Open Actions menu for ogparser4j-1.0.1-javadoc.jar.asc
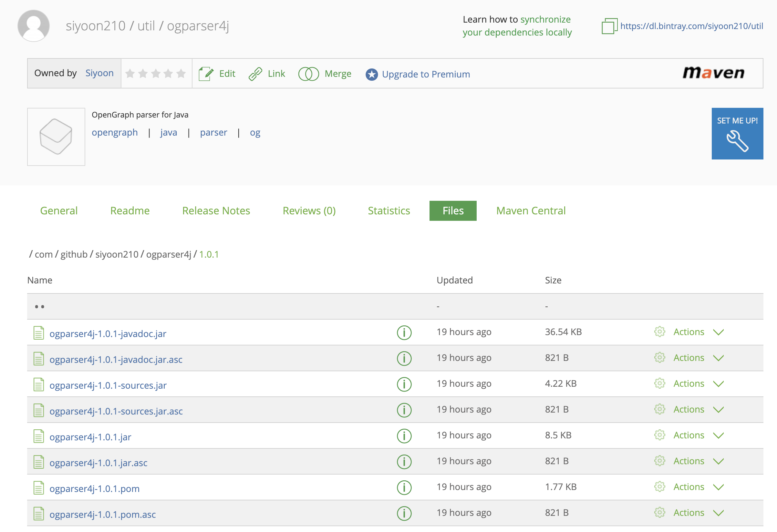This screenshot has width=777, height=532. [689, 358]
